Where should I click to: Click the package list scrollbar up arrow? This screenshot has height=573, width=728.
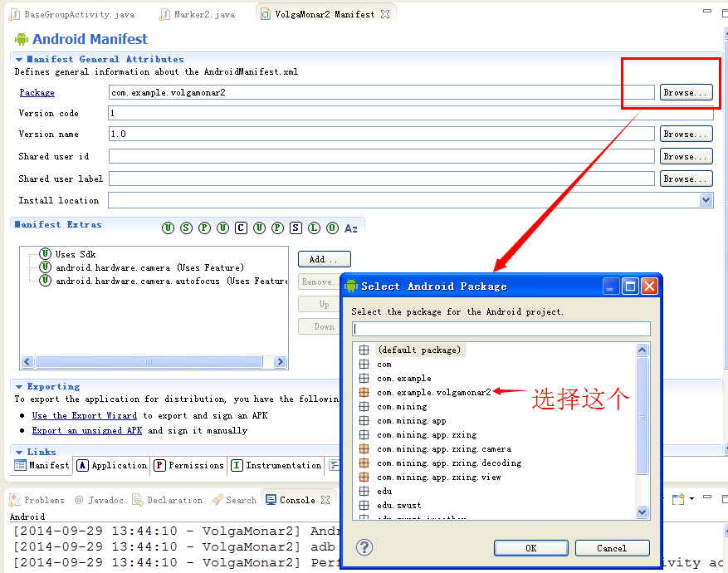[642, 350]
